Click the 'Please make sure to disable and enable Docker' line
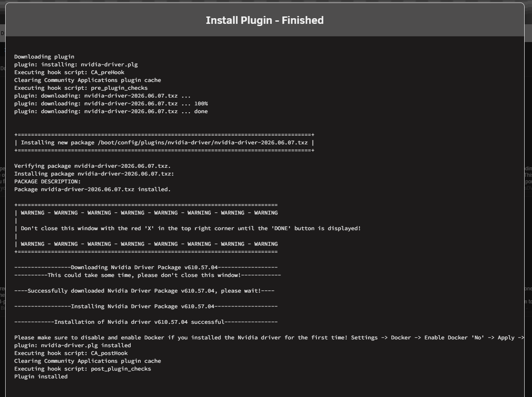This screenshot has height=397, width=532. (269, 338)
